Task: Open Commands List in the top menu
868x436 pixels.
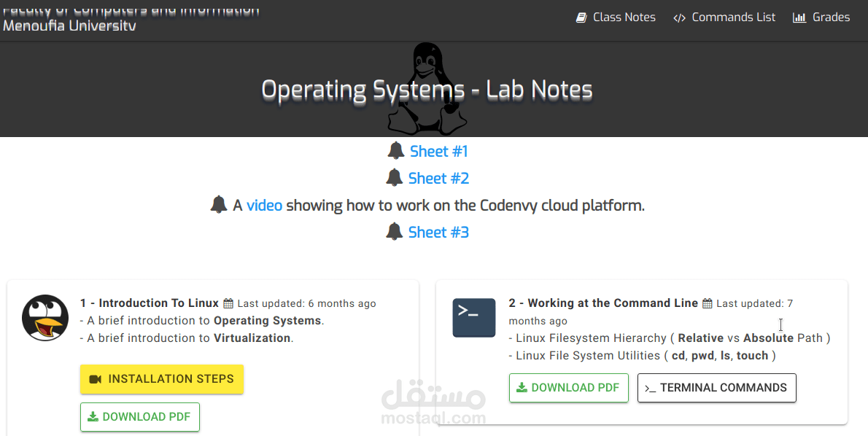Action: click(724, 17)
